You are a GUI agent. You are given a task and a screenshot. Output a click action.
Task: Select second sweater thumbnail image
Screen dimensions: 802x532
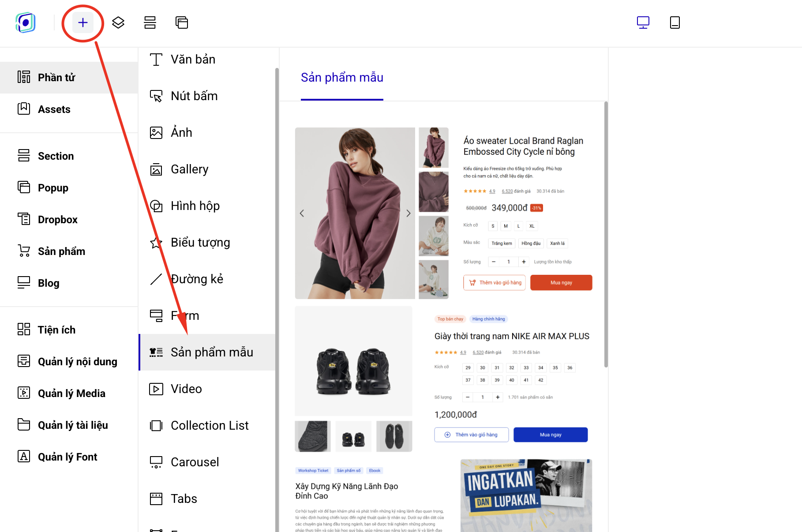[x=433, y=192]
